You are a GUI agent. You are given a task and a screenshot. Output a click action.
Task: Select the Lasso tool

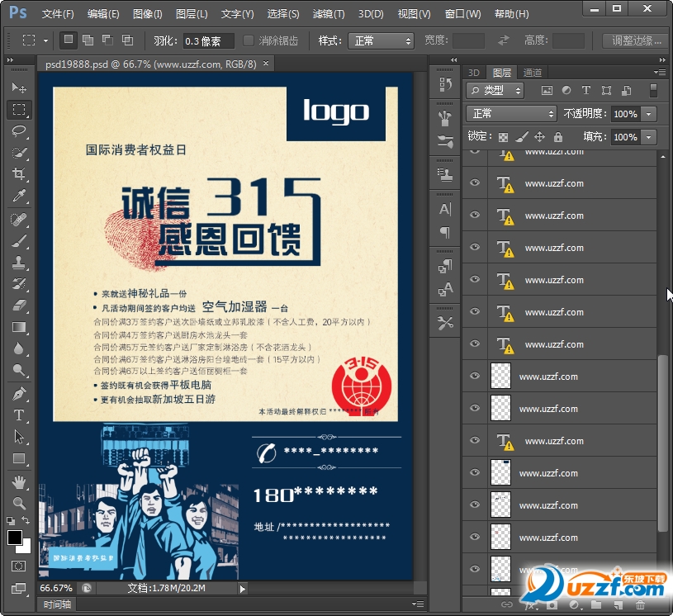click(19, 130)
